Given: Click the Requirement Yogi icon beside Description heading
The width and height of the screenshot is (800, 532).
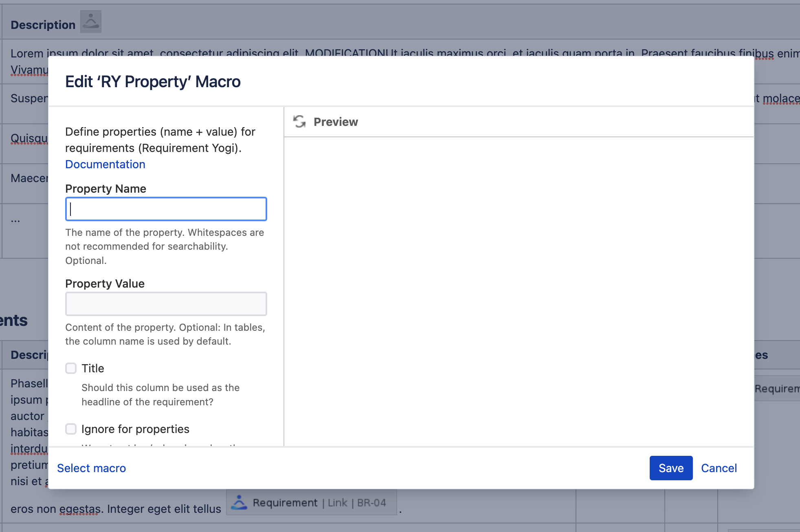Looking at the screenshot, I should pyautogui.click(x=90, y=21).
